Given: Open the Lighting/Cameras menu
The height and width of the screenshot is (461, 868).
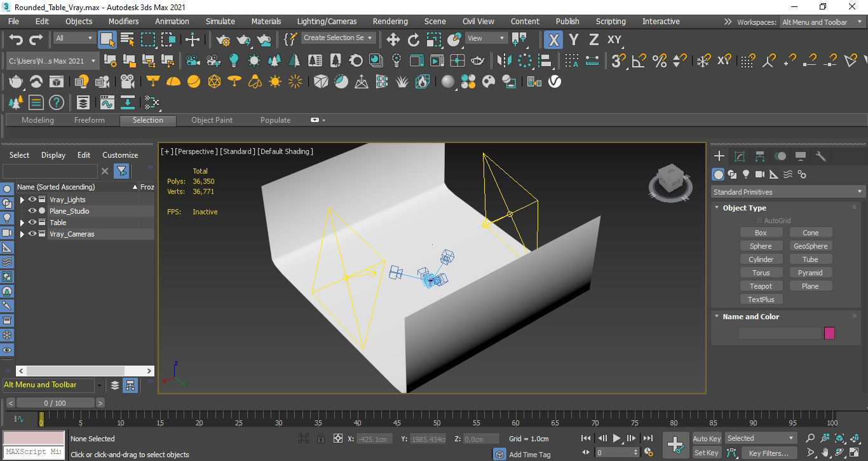Looking at the screenshot, I should click(327, 22).
